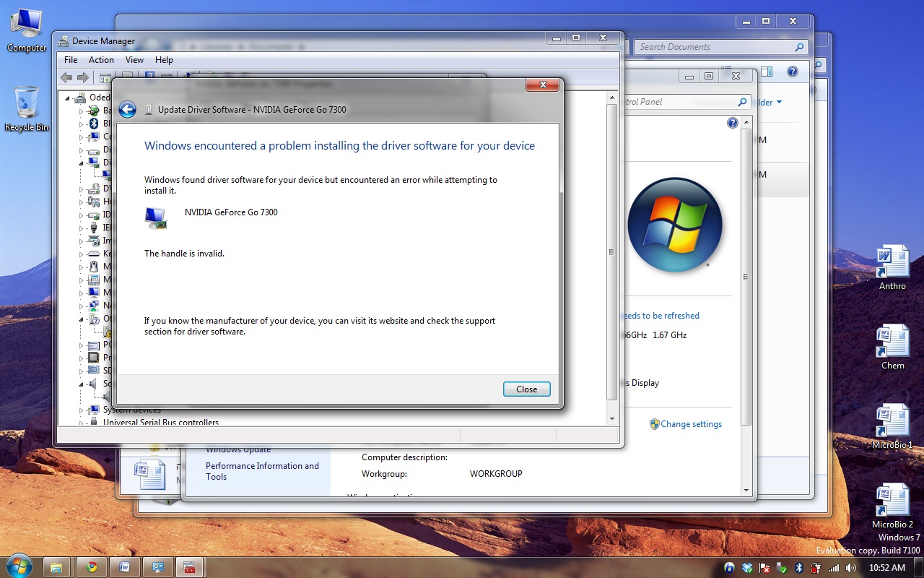Switch to the Device Manager taskbar button
Screen dimensions: 924x578
pyautogui.click(x=189, y=566)
